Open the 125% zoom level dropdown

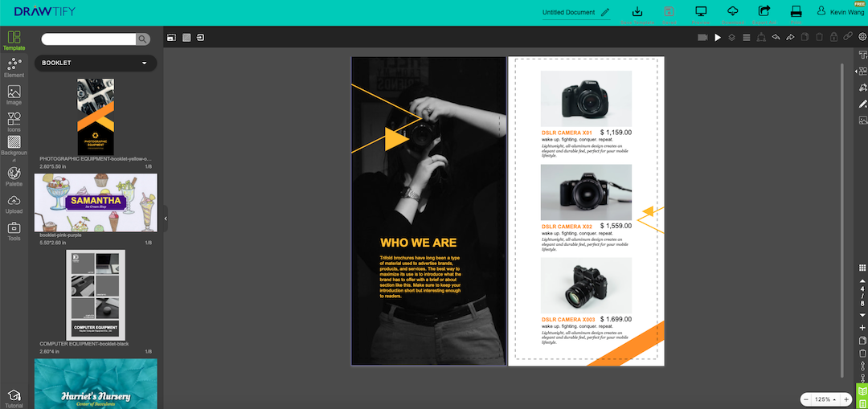click(x=825, y=399)
